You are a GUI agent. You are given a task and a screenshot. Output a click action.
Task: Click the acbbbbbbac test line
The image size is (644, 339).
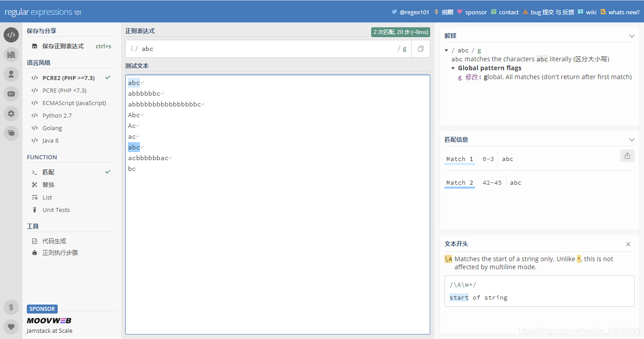tap(148, 158)
